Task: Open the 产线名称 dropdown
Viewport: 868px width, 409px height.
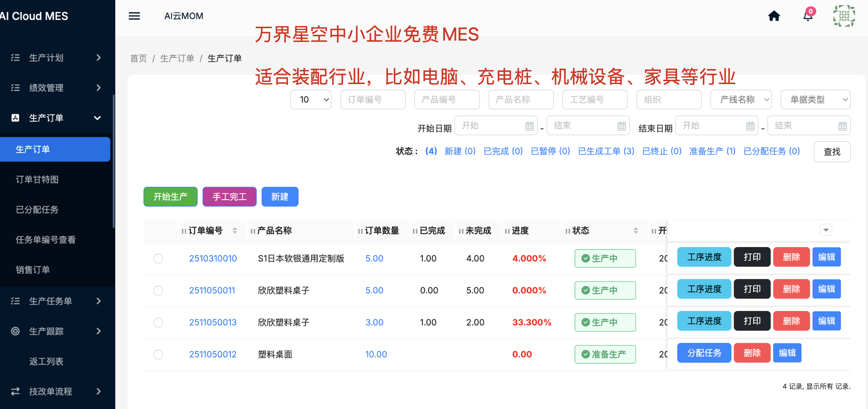Action: pos(741,99)
